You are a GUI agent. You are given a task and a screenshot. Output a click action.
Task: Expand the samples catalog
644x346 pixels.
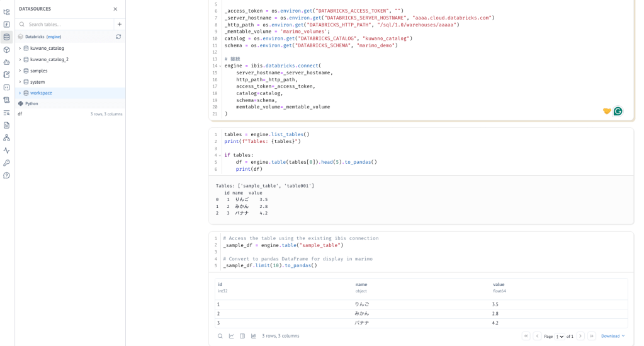pos(20,71)
